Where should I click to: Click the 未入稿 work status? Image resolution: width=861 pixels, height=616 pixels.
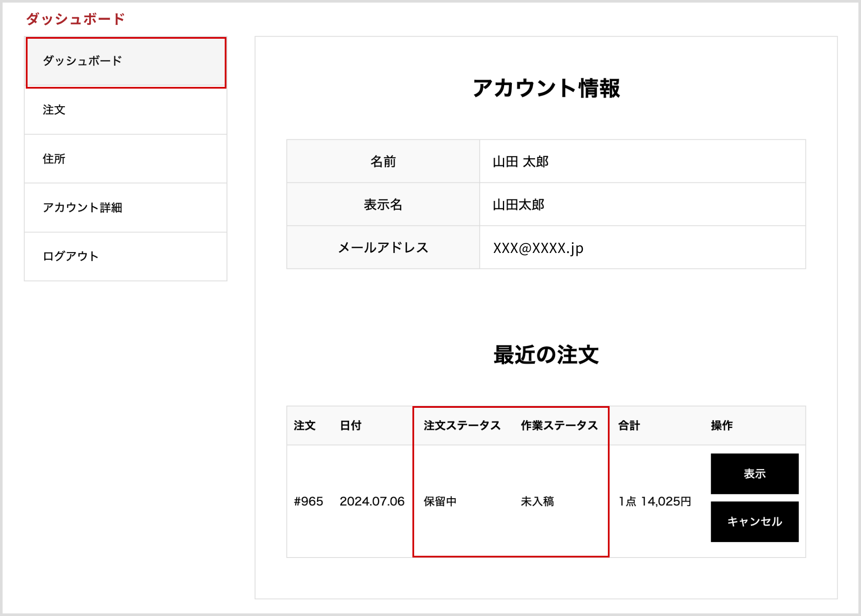pos(537,502)
